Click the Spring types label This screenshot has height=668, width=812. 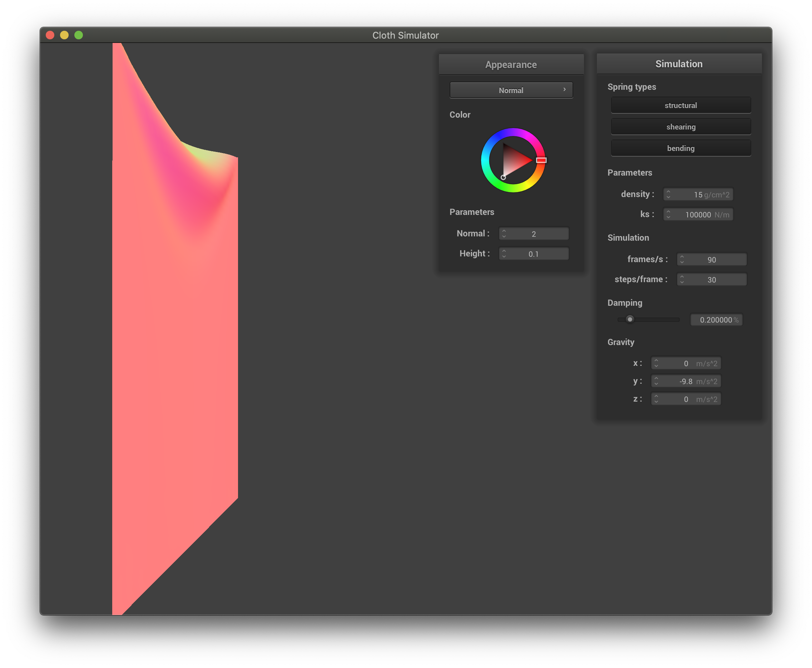click(631, 87)
